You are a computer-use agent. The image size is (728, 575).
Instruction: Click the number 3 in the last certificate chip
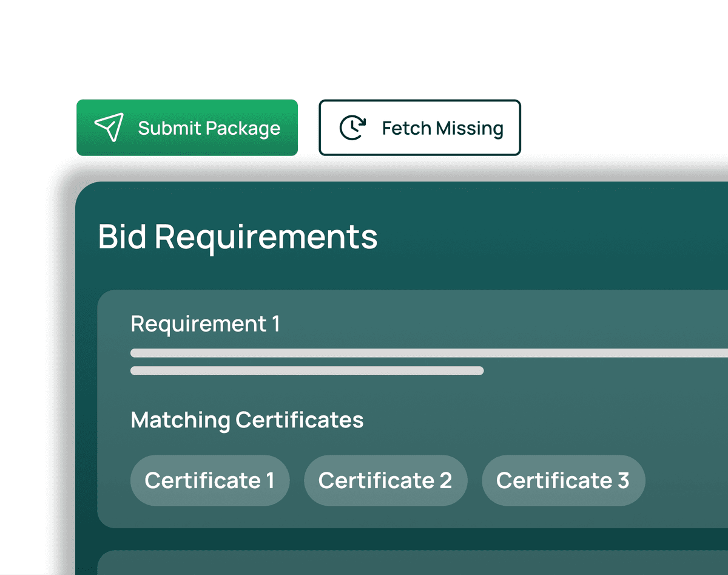pyautogui.click(x=623, y=480)
